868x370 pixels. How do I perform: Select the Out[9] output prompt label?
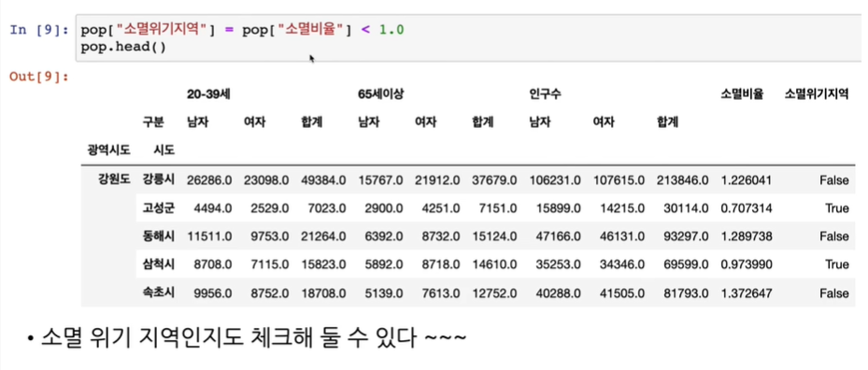tap(38, 77)
